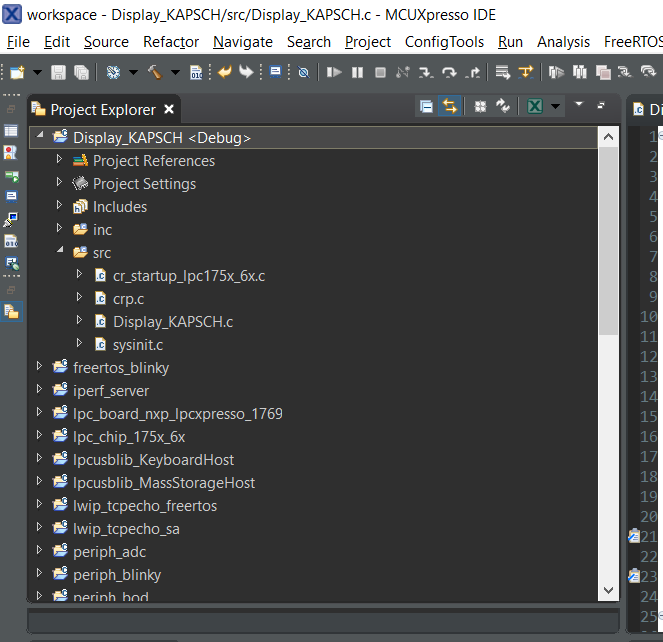Click the Step Return icon
Screen dimensions: 663x642
point(472,73)
